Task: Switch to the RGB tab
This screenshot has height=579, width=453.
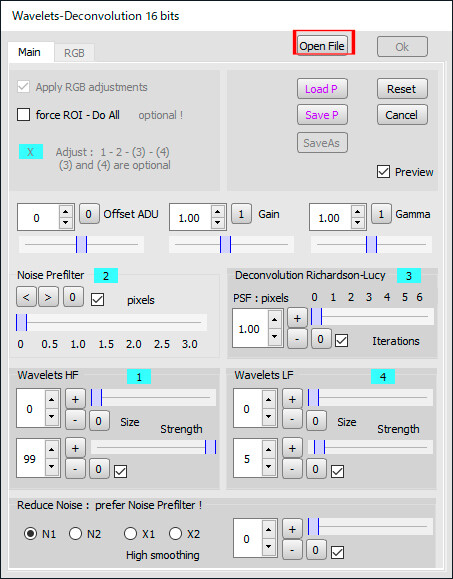Action: (74, 53)
